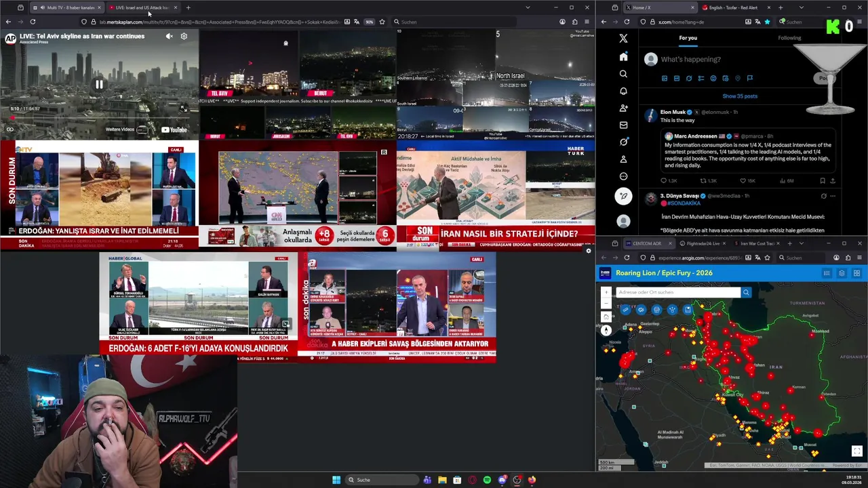List all tabs in the CENTCOM browser window
Image resolution: width=868 pixels, height=488 pixels.
[801, 243]
